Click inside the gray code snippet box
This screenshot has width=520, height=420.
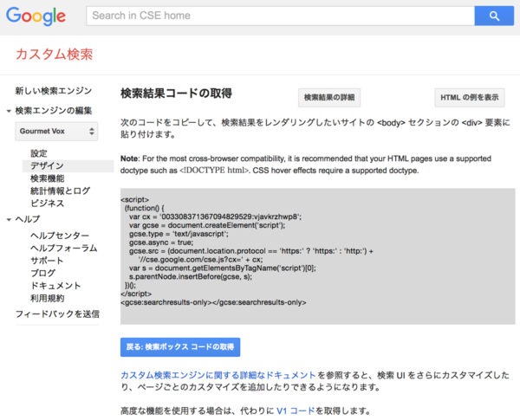pyautogui.click(x=318, y=256)
